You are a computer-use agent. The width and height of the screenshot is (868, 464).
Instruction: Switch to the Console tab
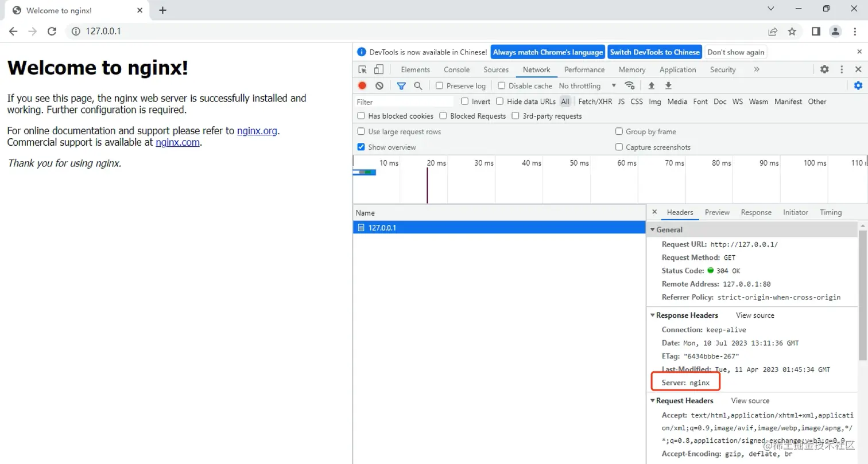(456, 69)
